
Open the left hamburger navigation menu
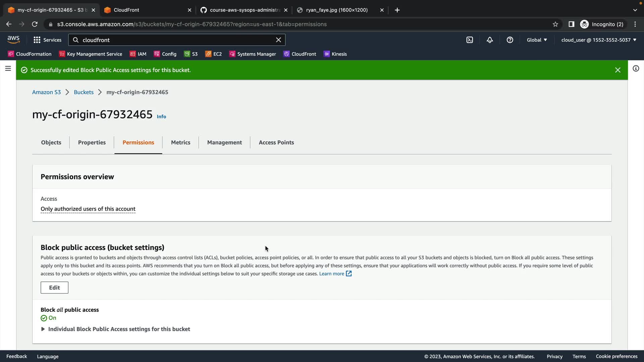point(8,69)
